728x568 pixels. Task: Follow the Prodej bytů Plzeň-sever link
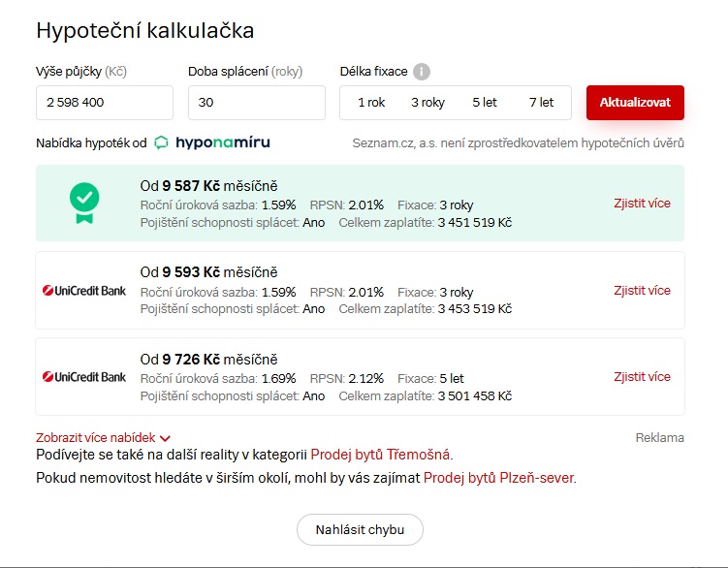click(498, 478)
